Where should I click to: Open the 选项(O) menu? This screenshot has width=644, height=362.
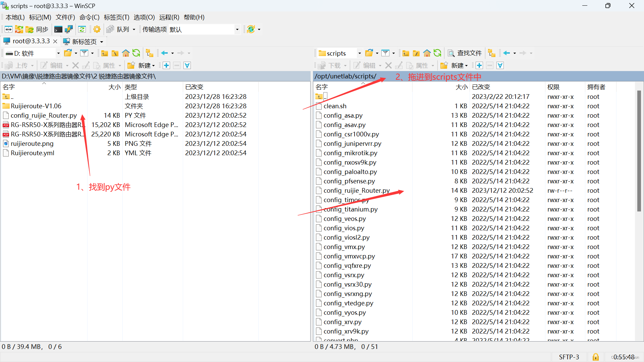(144, 17)
